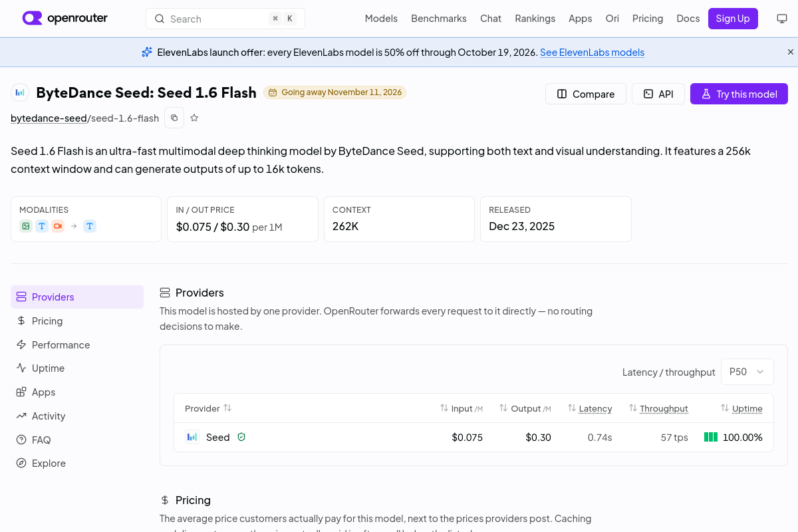
Task: Select Providers in the sidebar
Action: coord(77,297)
